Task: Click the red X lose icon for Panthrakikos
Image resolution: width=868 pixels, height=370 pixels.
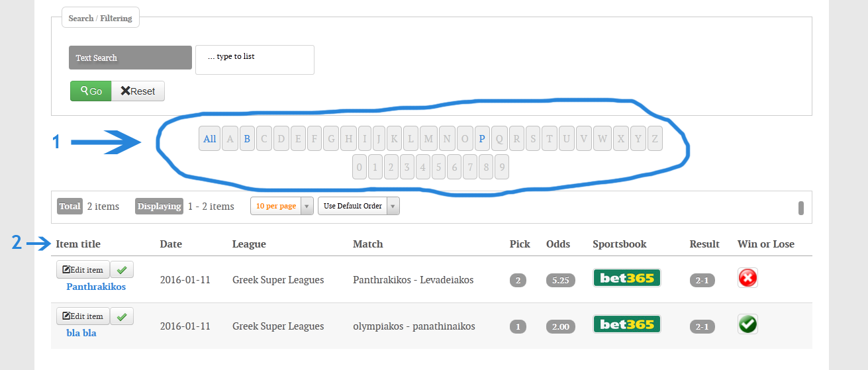Action: (x=747, y=278)
